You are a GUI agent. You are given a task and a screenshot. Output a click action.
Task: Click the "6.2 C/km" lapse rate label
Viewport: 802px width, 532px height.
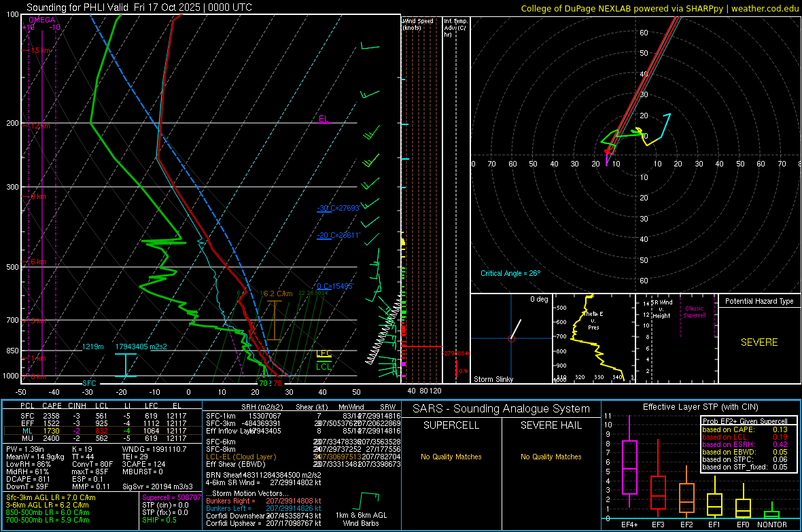[x=278, y=294]
